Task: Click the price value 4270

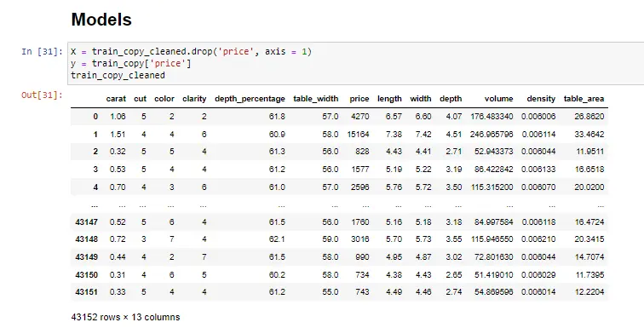Action: click(360, 116)
